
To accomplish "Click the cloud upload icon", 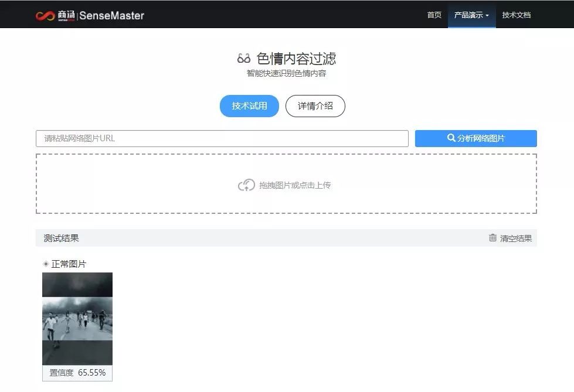I will 246,185.
